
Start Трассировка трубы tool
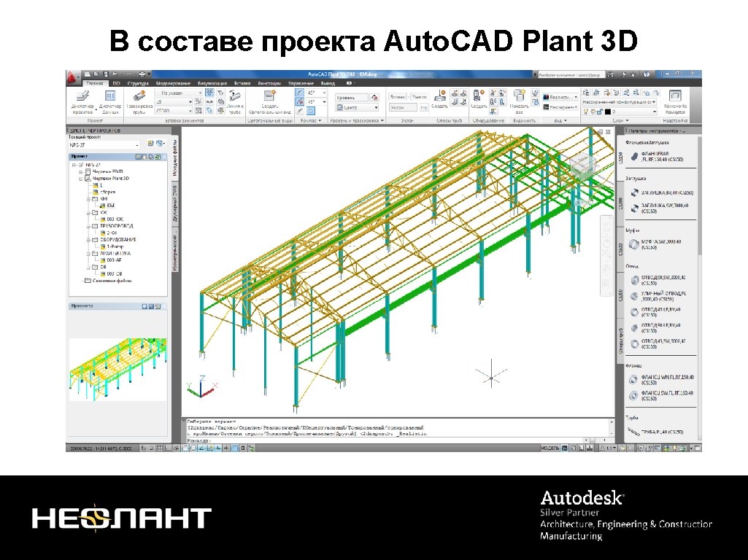[139, 102]
